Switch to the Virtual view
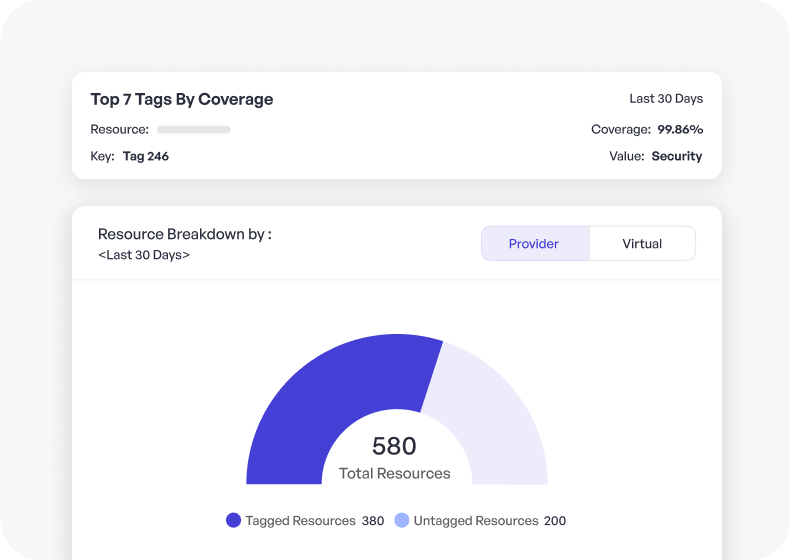 pos(641,244)
